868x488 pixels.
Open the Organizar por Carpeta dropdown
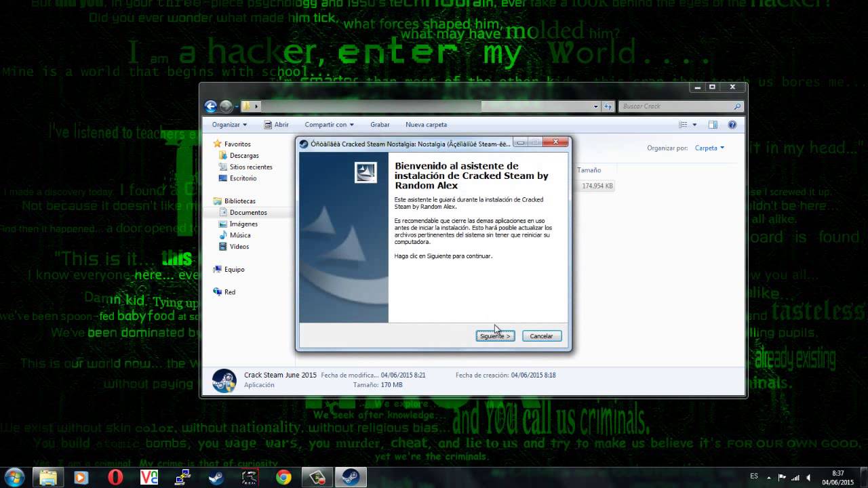[x=709, y=148]
